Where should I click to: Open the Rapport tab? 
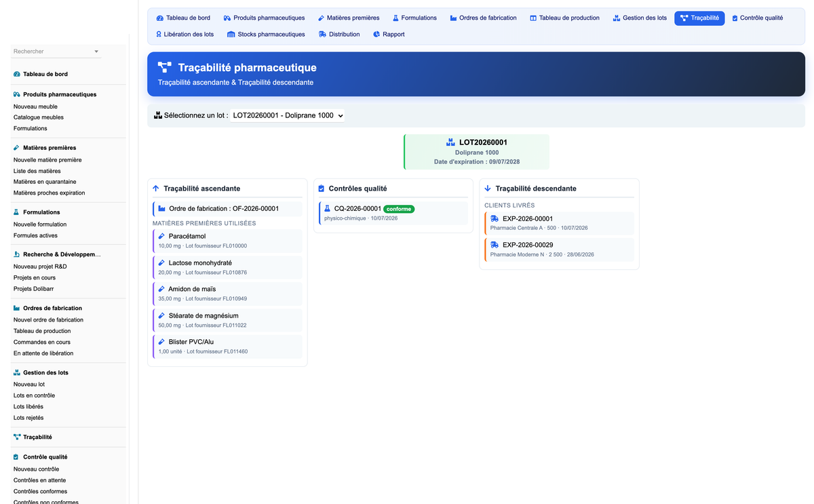pos(389,34)
